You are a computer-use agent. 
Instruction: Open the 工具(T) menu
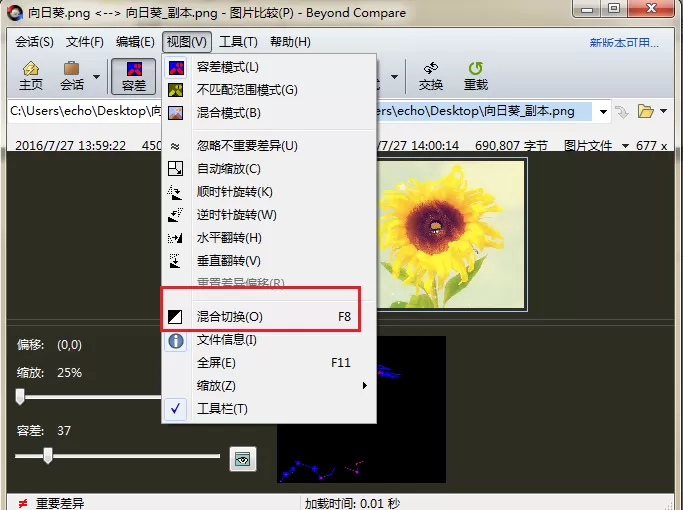coord(238,42)
